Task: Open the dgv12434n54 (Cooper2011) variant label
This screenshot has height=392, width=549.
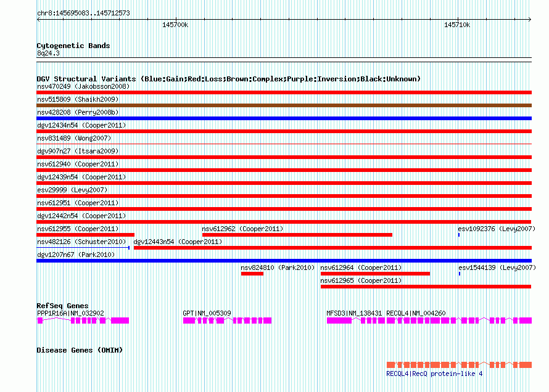Action: point(81,125)
